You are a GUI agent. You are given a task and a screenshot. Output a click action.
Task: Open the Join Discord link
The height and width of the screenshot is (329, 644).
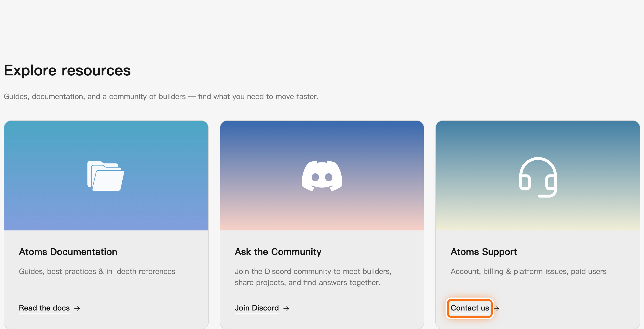point(257,308)
